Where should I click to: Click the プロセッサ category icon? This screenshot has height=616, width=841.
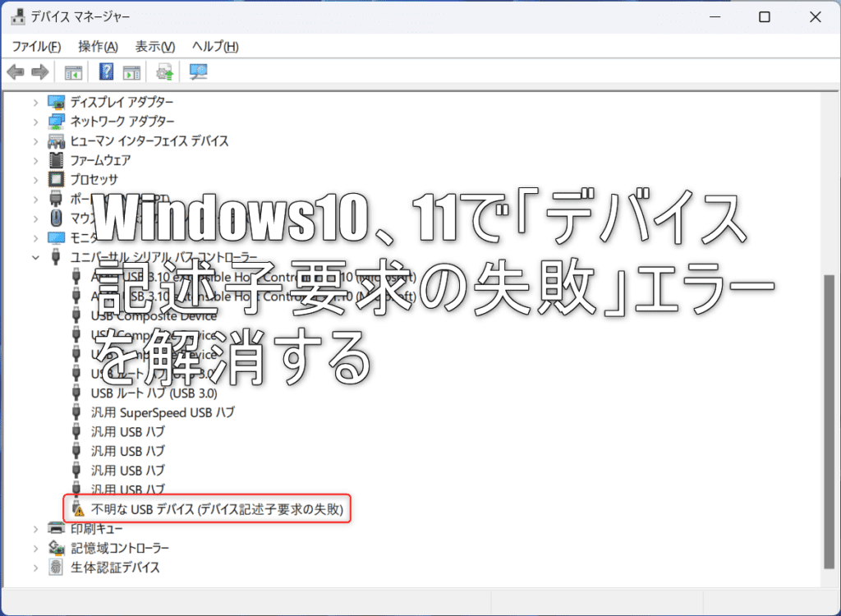tap(56, 180)
